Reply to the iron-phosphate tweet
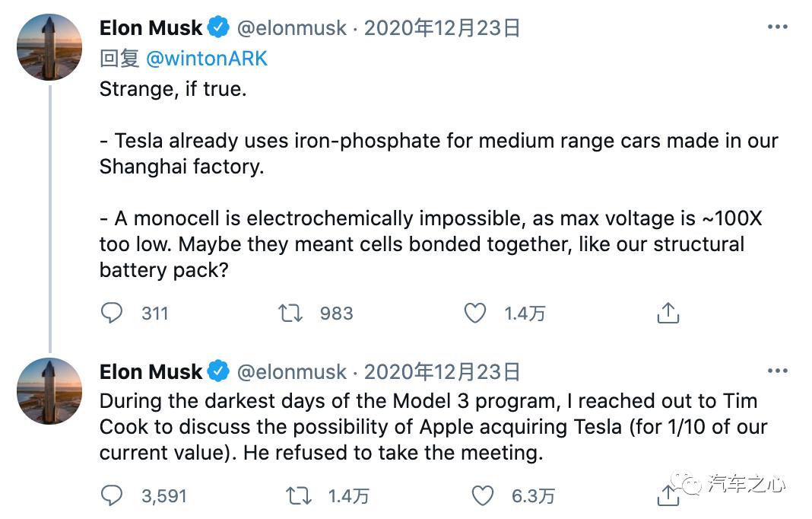This screenshot has width=812, height=519. pos(112,313)
